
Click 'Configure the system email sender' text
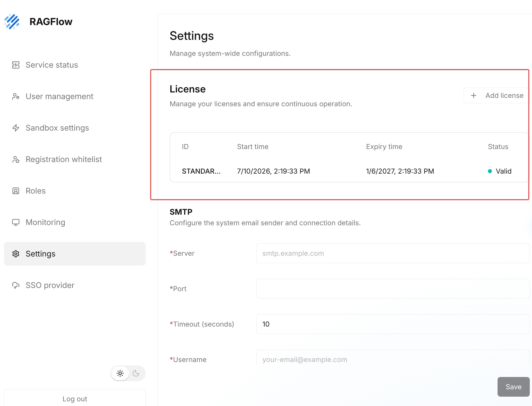[265, 223]
